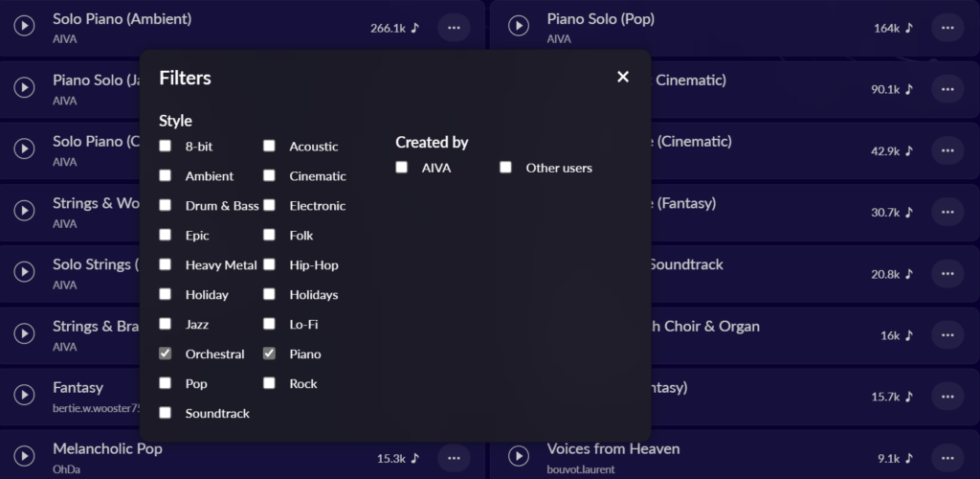This screenshot has height=479, width=980.
Task: Enable the Lo-Fi style checkbox
Action: (269, 324)
